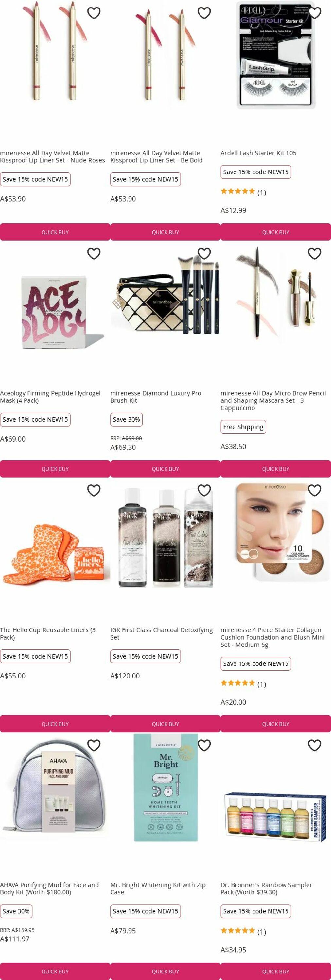
Task: Heart the IGK Charcoal Detoxifying Set
Action: pos(204,490)
